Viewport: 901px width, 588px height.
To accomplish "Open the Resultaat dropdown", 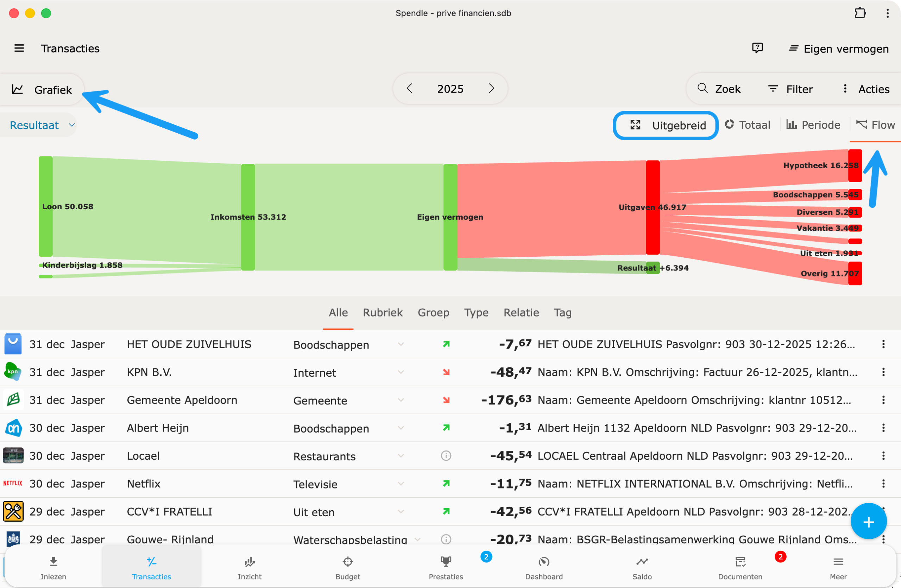I will coord(42,125).
